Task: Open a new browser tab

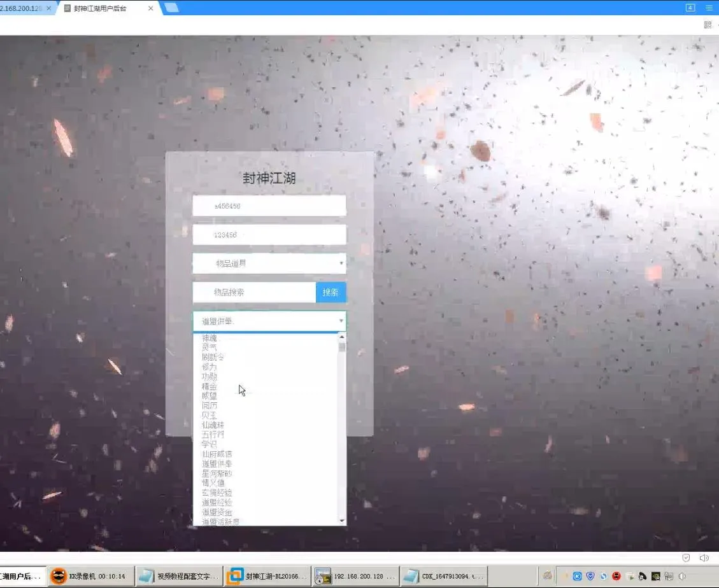Action: pos(171,8)
